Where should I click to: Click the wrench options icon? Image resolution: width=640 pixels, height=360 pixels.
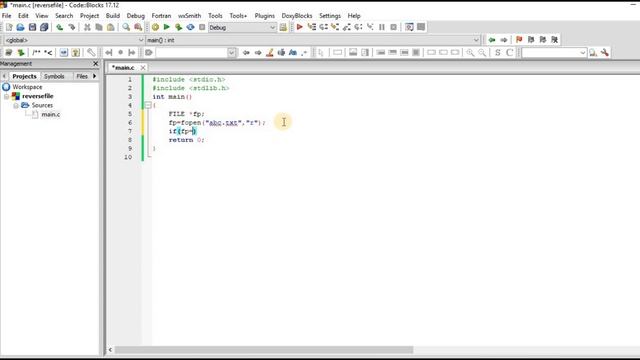pos(605,52)
